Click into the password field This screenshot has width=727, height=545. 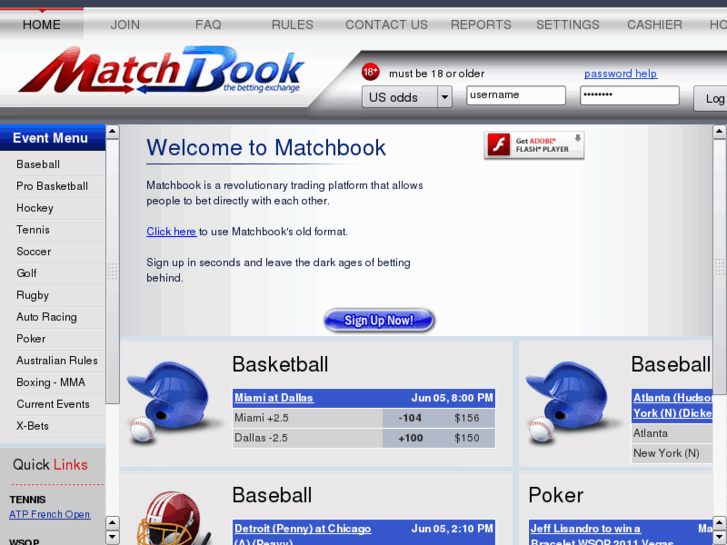click(629, 96)
